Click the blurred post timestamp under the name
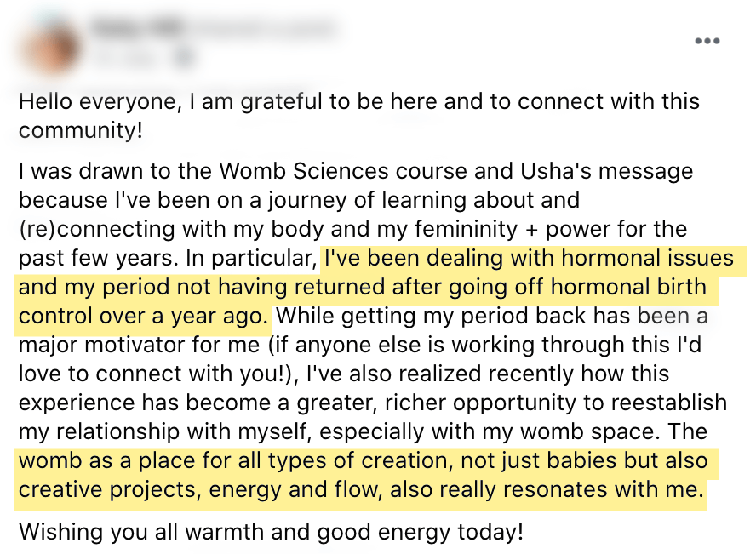756x554 pixels. click(x=129, y=57)
